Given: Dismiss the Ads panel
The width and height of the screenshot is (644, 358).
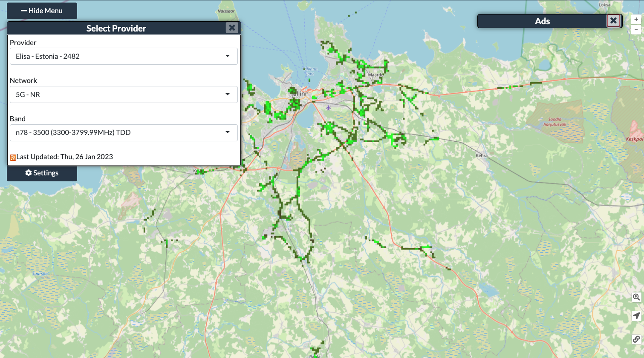Looking at the screenshot, I should (613, 20).
